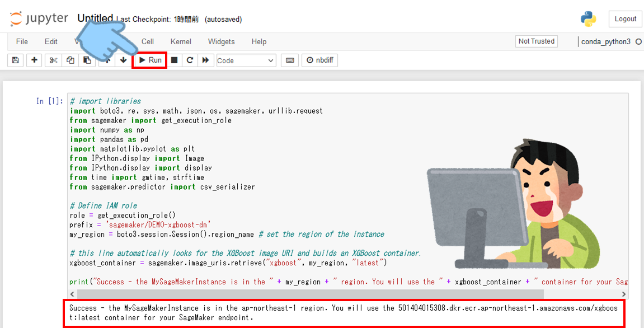The height and width of the screenshot is (328, 644).
Task: Move selected cell down arrow
Action: coord(123,60)
